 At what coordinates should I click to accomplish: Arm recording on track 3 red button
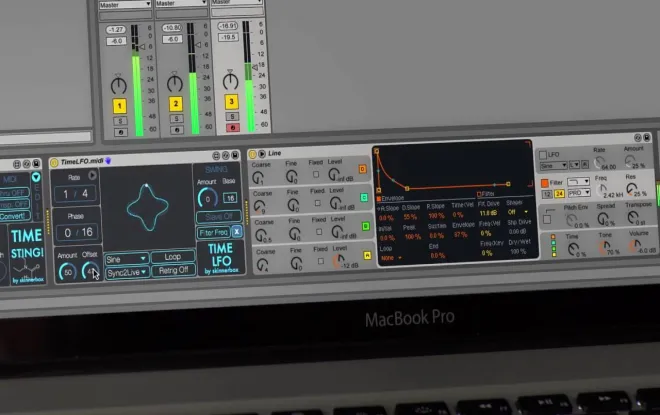[233, 128]
